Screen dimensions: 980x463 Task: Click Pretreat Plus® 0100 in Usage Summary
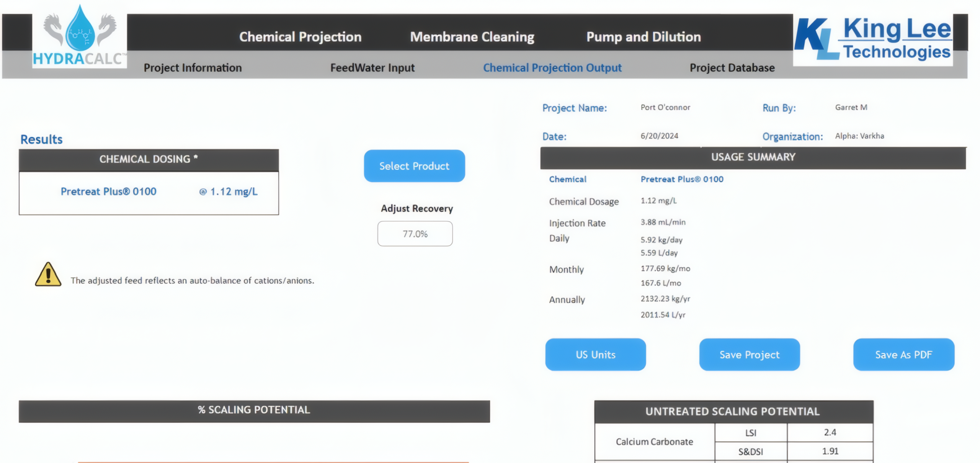[x=682, y=179]
